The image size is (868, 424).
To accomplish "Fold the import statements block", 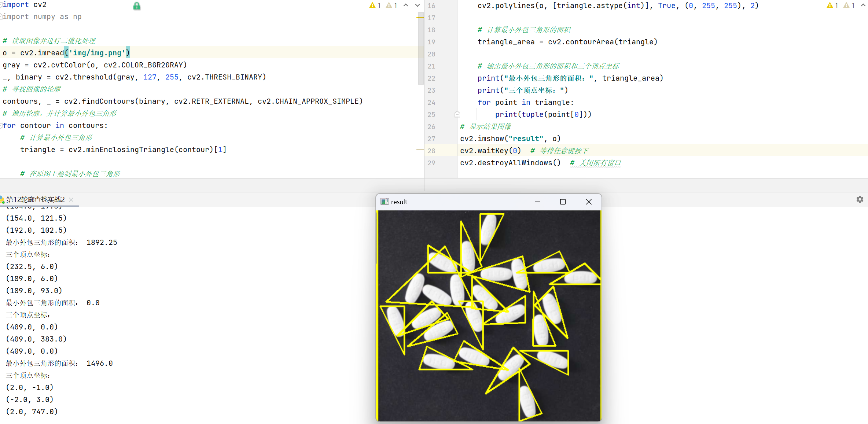I will 1,5.
